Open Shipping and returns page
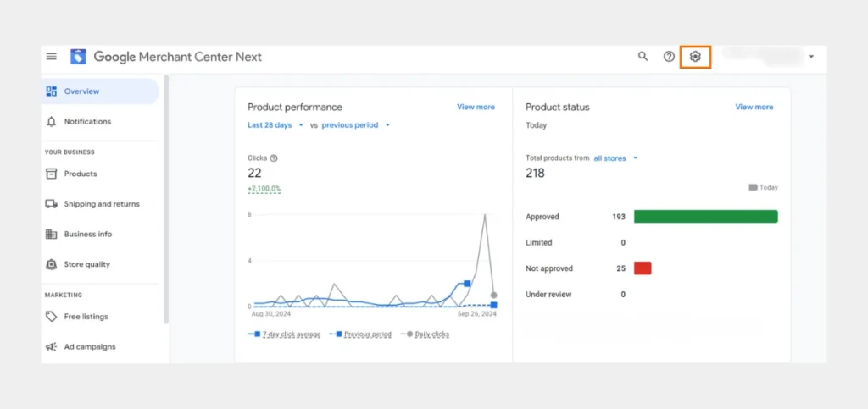Image resolution: width=868 pixels, height=409 pixels. (100, 204)
